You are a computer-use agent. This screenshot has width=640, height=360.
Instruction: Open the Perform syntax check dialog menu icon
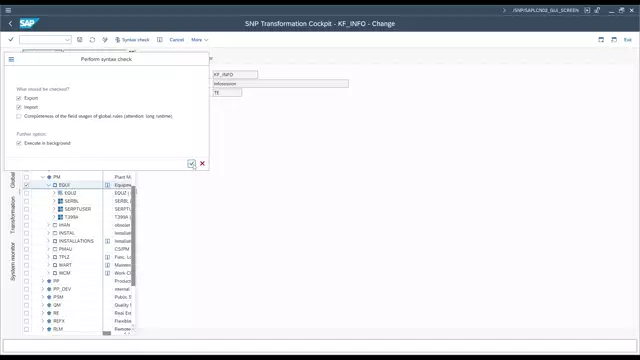coord(11,59)
